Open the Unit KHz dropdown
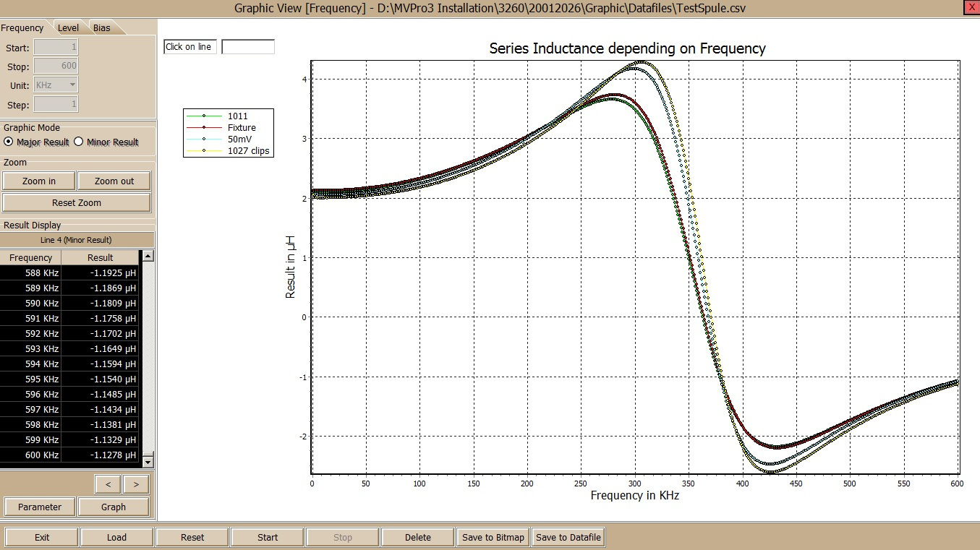980x550 pixels. click(56, 85)
